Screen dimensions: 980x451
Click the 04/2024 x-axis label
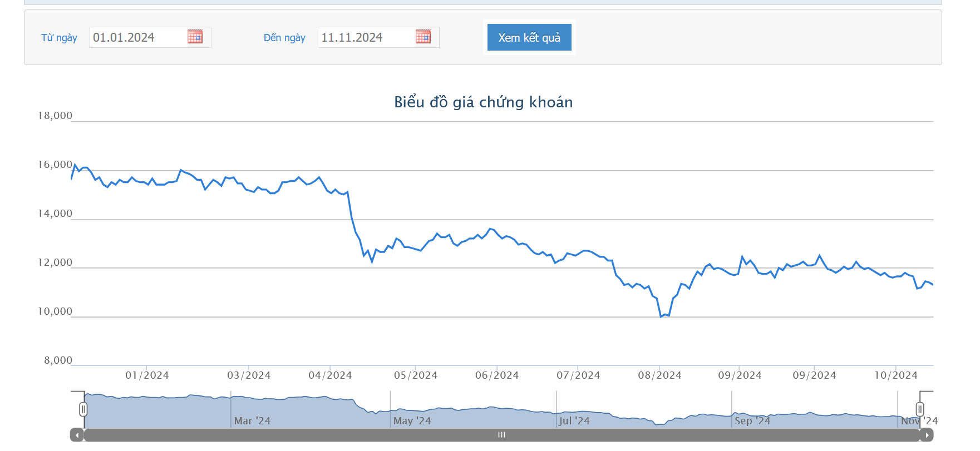[330, 375]
